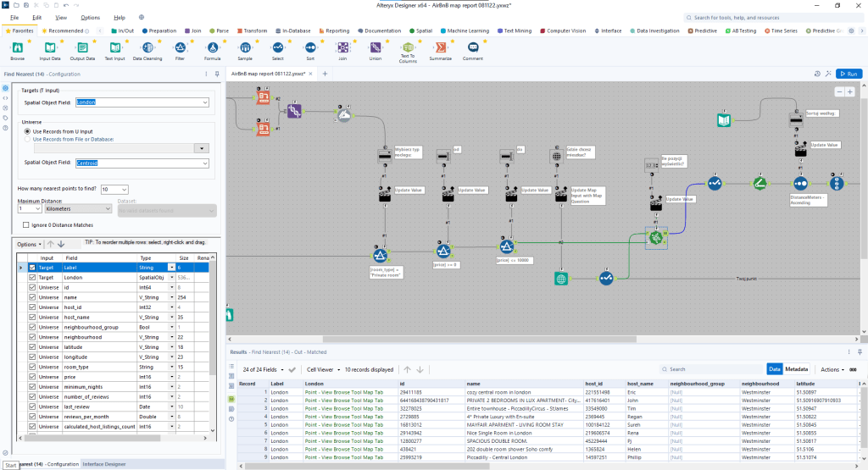Screen dimensions: 868x470
Task: Select the Find Nearest tool on canvas
Action: pyautogui.click(x=655, y=240)
